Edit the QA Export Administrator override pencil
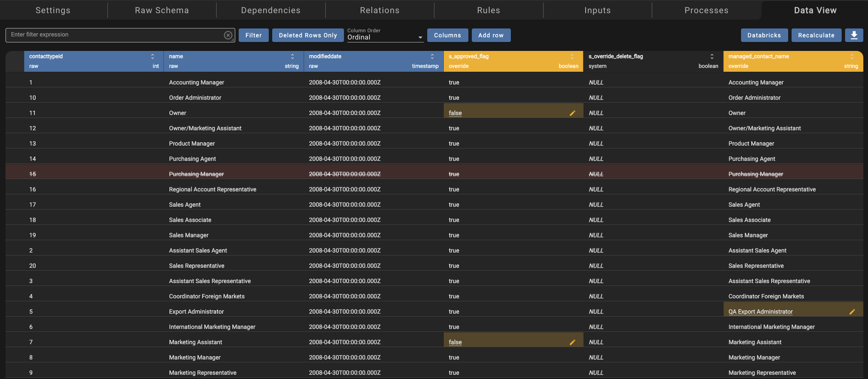Image resolution: width=868 pixels, height=379 pixels. click(852, 312)
